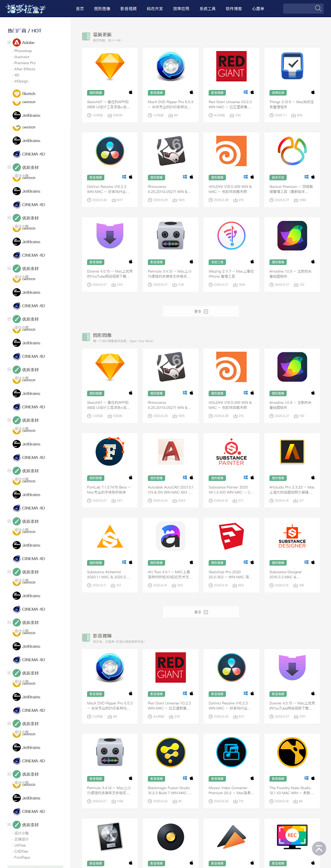The width and height of the screenshot is (331, 868).
Task: Open 码农开发 in the top navigation
Action: point(155,9)
